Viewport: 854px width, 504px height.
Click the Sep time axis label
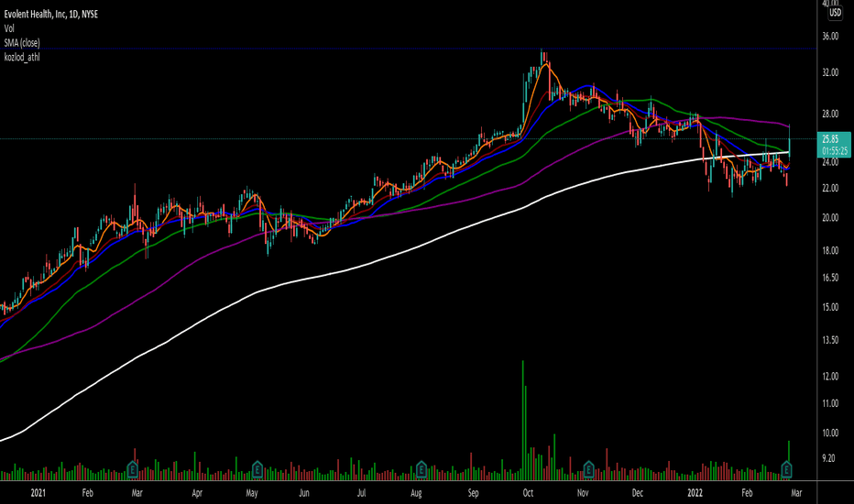pyautogui.click(x=474, y=493)
